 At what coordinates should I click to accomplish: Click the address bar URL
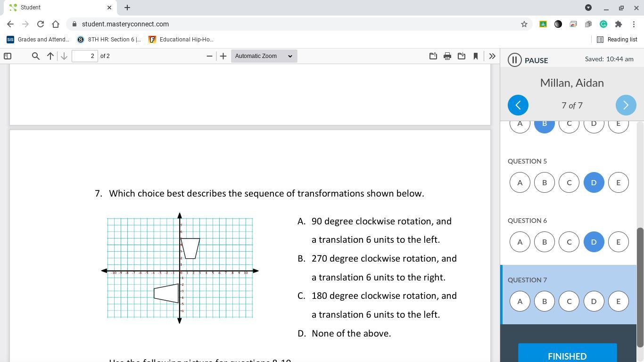[x=125, y=24]
